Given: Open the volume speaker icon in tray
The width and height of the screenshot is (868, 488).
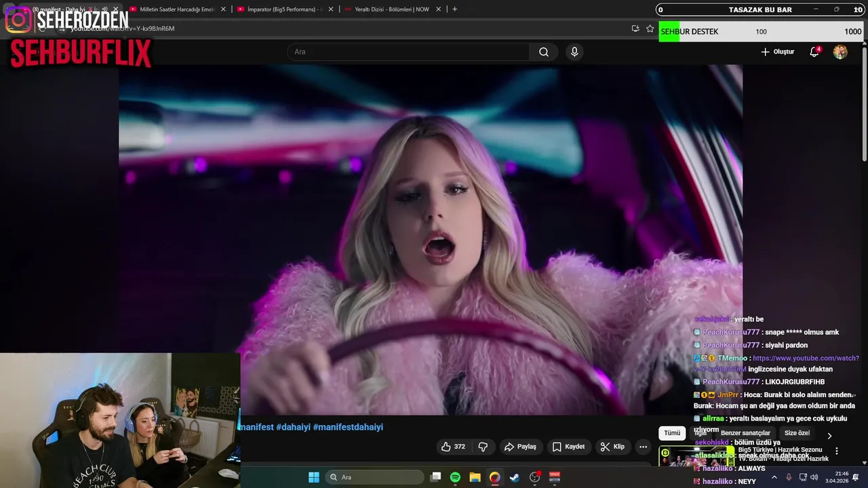Looking at the screenshot, I should click(x=814, y=477).
